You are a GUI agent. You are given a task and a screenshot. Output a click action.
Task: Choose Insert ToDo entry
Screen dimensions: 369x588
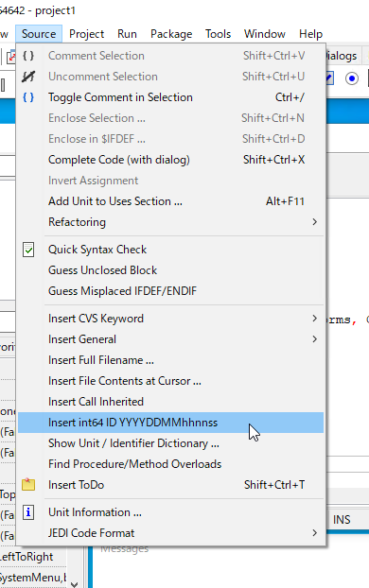tap(171, 485)
